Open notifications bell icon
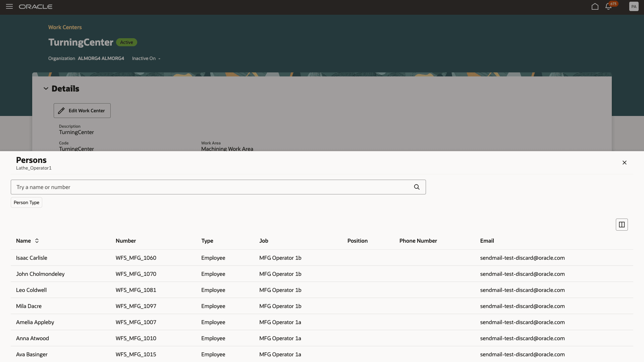This screenshot has width=644, height=362. tap(608, 7)
